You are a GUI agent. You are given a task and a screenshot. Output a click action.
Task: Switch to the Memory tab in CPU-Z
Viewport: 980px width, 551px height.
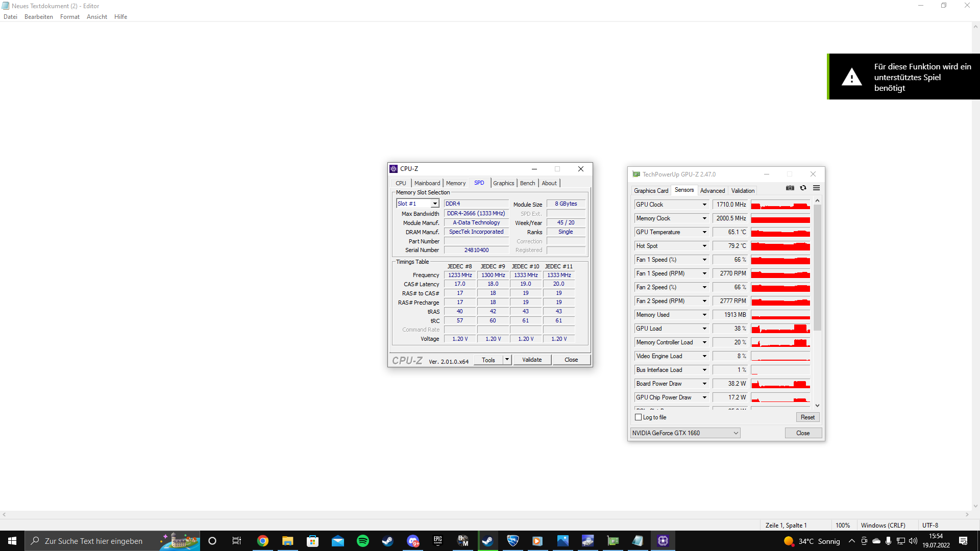point(456,183)
